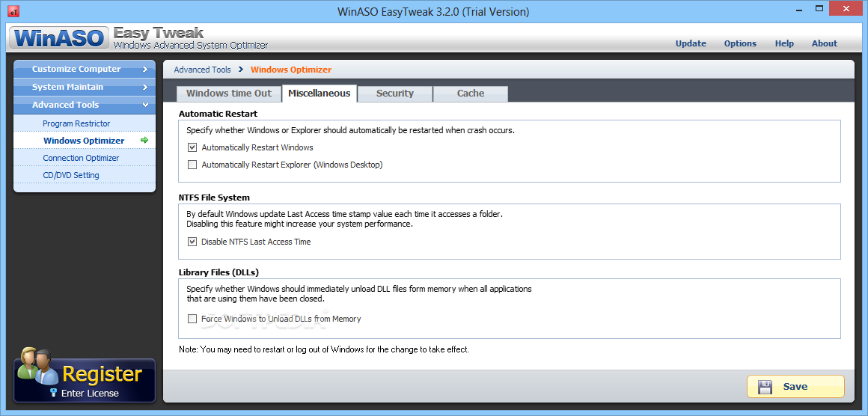Open the Options menu
Image resolution: width=868 pixels, height=416 pixels.
click(740, 43)
